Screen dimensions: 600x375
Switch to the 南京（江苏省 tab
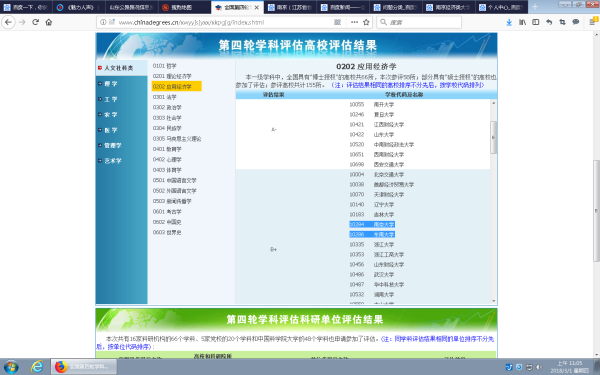pyautogui.click(x=290, y=7)
